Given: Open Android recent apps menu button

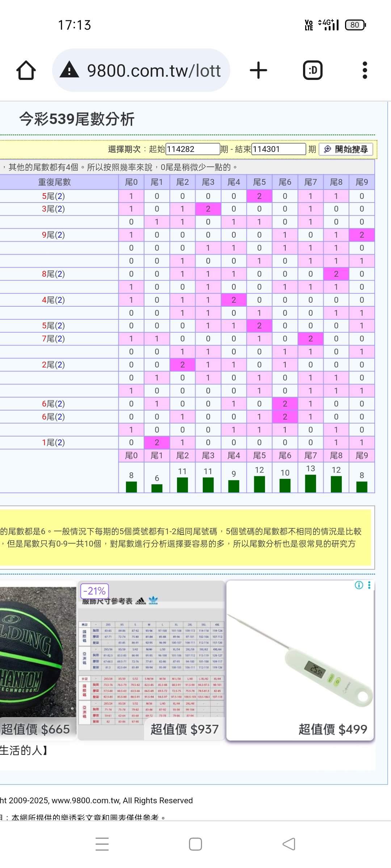Looking at the screenshot, I should [102, 844].
